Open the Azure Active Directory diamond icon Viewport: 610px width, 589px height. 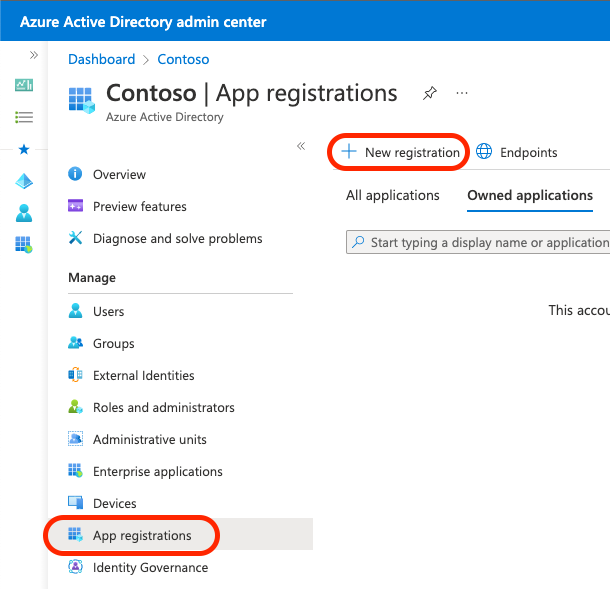pyautogui.click(x=24, y=181)
